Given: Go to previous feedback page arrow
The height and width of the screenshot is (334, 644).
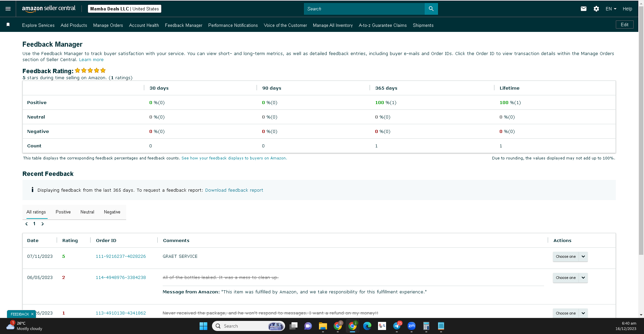Looking at the screenshot, I should [26, 224].
